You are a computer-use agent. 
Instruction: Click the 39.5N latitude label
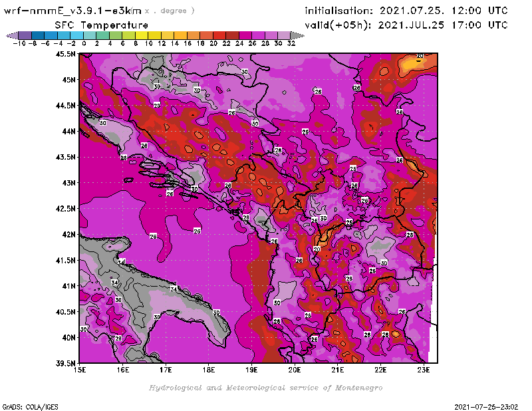pos(66,364)
